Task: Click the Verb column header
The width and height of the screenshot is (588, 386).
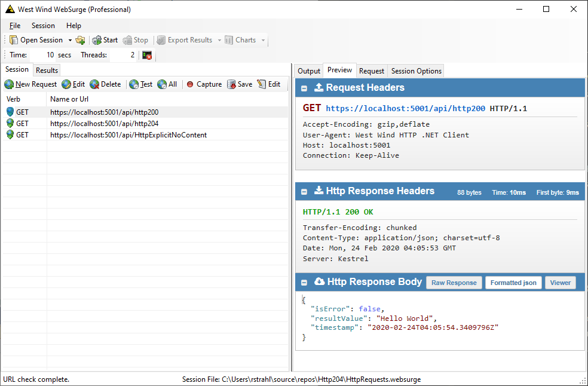Action: 24,99
